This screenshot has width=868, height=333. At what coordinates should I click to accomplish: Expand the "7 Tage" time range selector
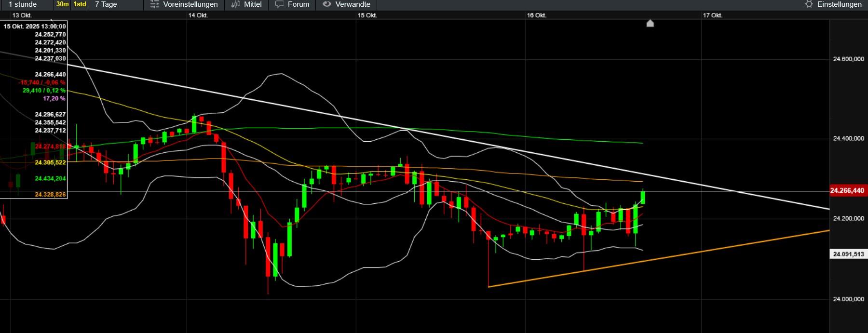pyautogui.click(x=106, y=4)
